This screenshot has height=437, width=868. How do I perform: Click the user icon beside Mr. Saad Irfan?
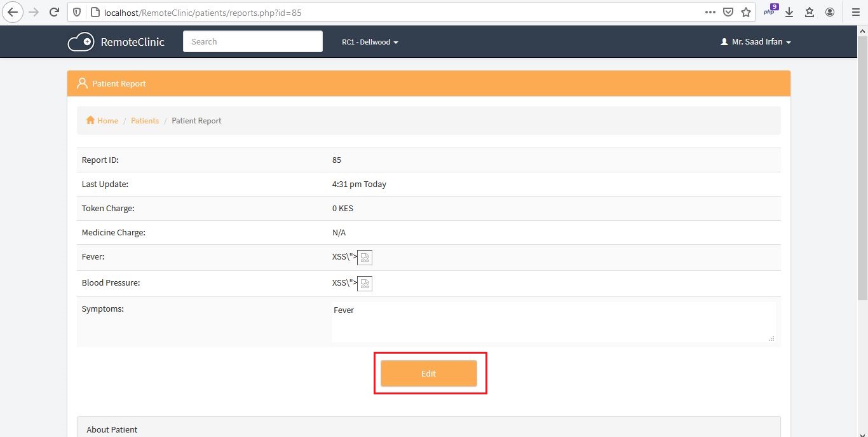tap(724, 42)
